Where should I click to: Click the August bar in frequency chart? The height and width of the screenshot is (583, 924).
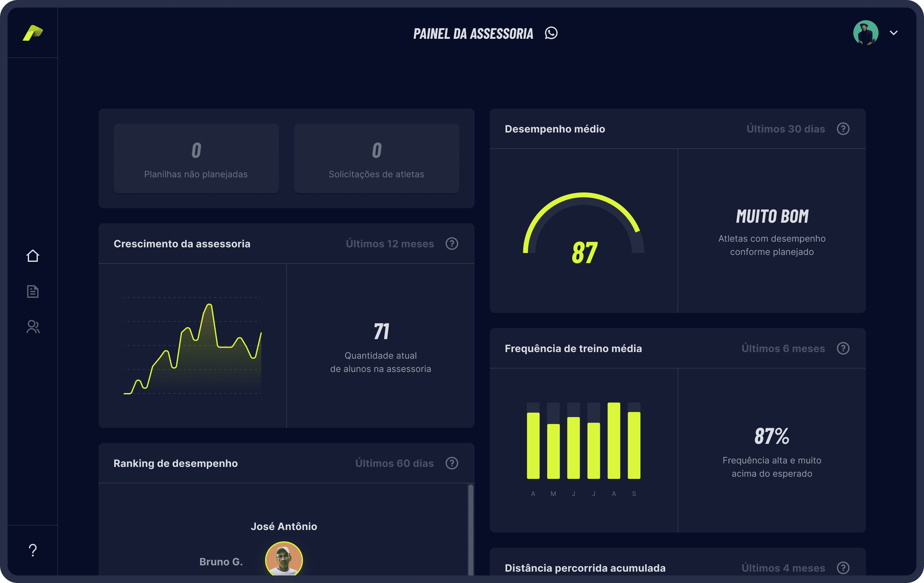click(613, 441)
